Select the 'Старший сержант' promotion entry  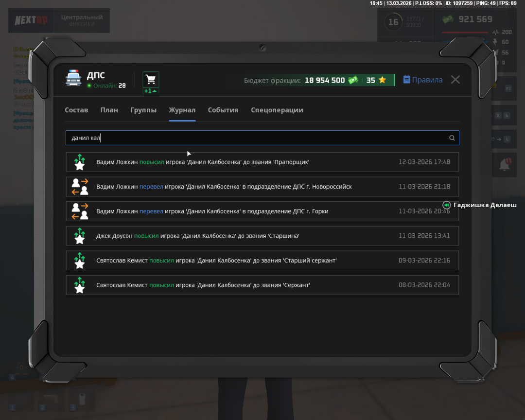click(x=262, y=261)
